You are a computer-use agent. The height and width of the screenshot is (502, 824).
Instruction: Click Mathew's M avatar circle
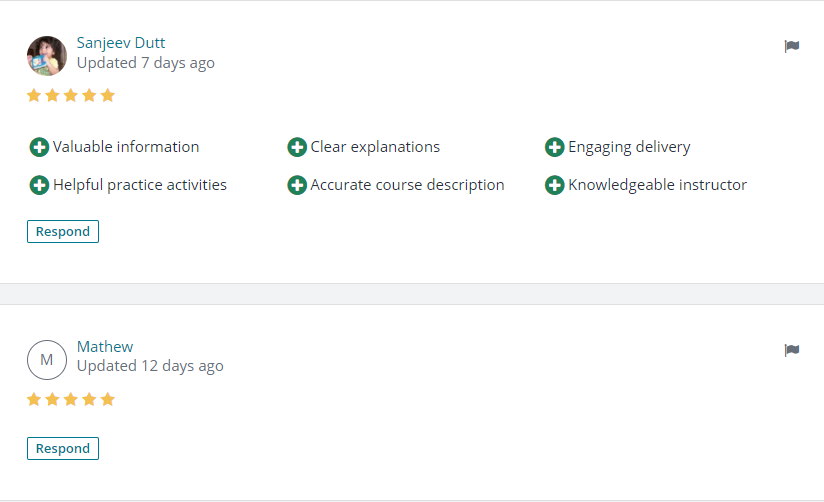pyautogui.click(x=47, y=360)
